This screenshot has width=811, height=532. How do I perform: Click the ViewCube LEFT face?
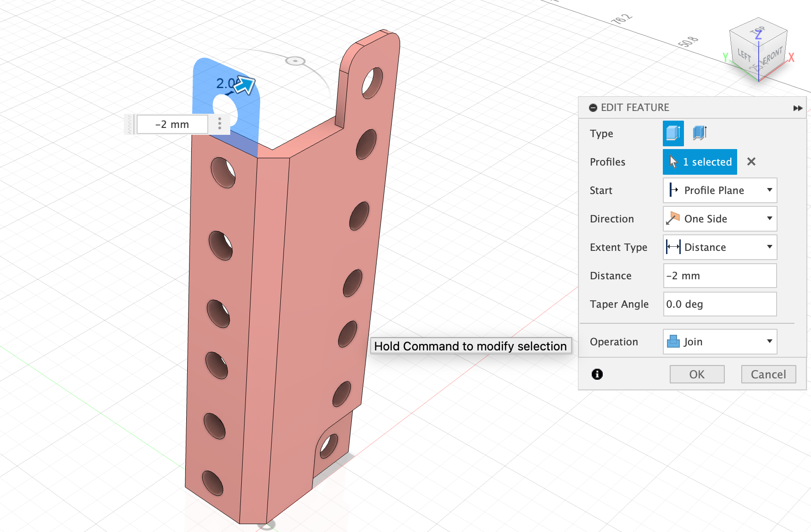coord(744,55)
